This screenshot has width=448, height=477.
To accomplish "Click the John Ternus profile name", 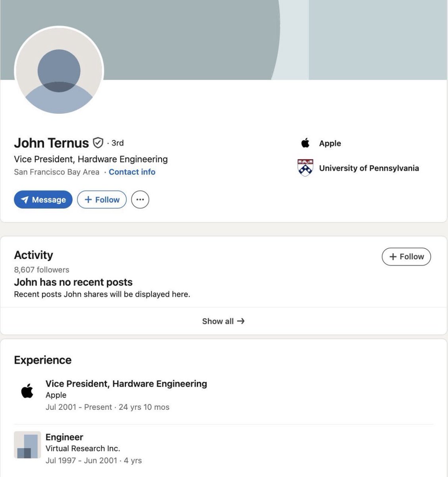I will [x=51, y=143].
